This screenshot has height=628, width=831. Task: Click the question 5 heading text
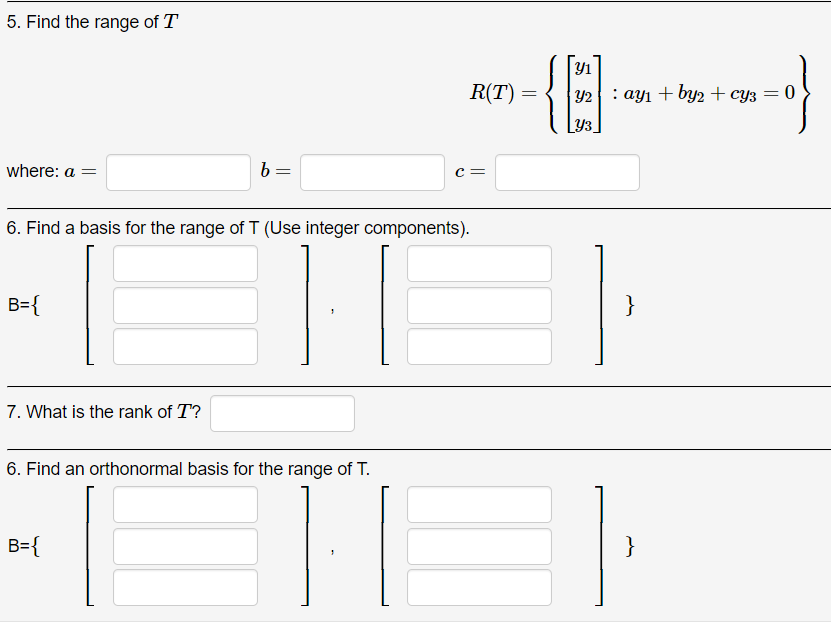(89, 21)
